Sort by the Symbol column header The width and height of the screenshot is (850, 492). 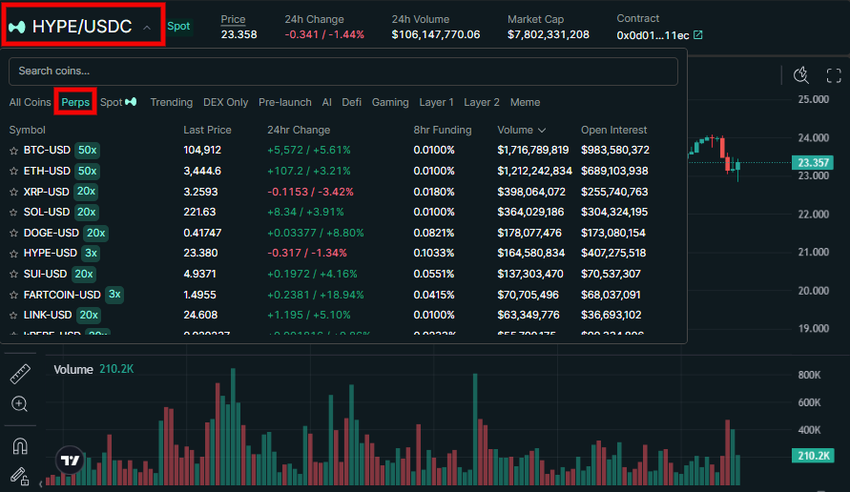tap(27, 130)
